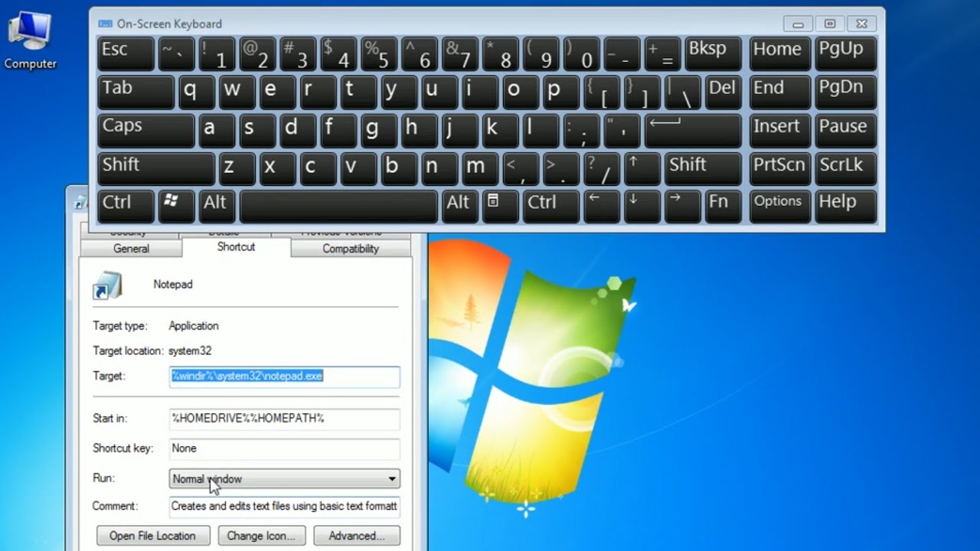
Task: Tap the number 5 key
Action: pos(379,54)
